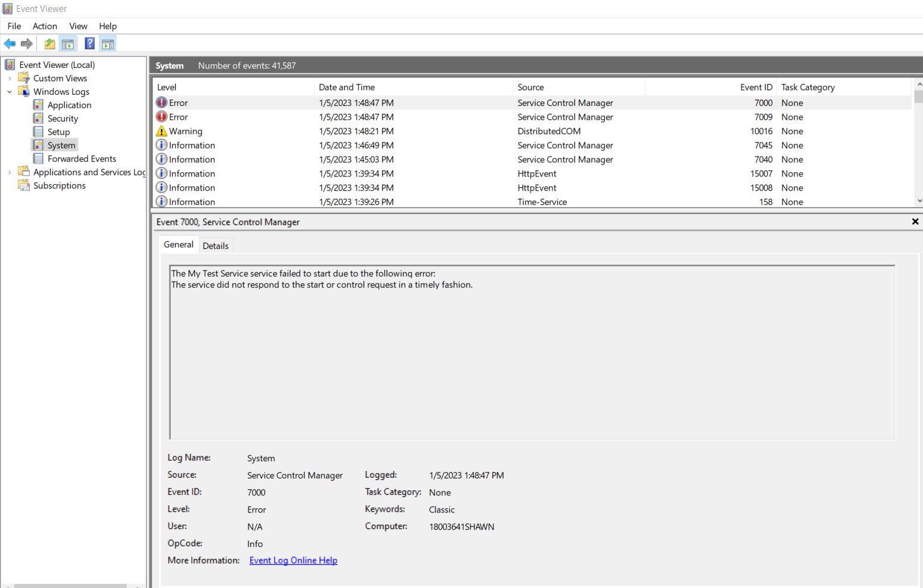Switch to the General tab
Viewport: 923px width, 588px height.
178,244
